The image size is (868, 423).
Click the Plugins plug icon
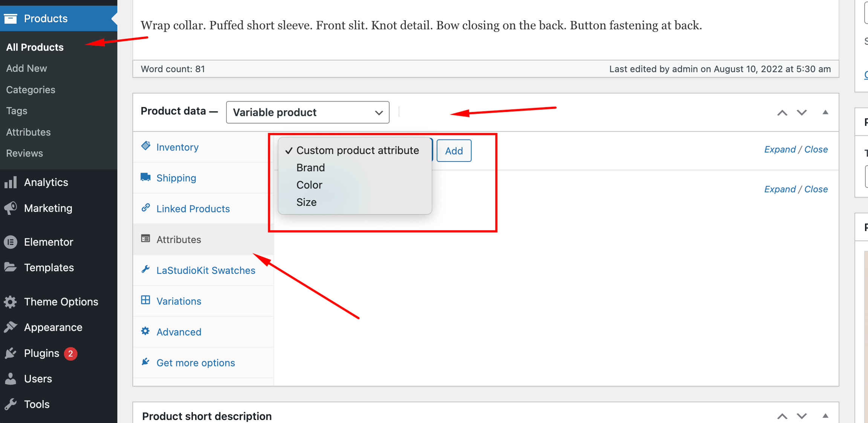click(x=11, y=353)
